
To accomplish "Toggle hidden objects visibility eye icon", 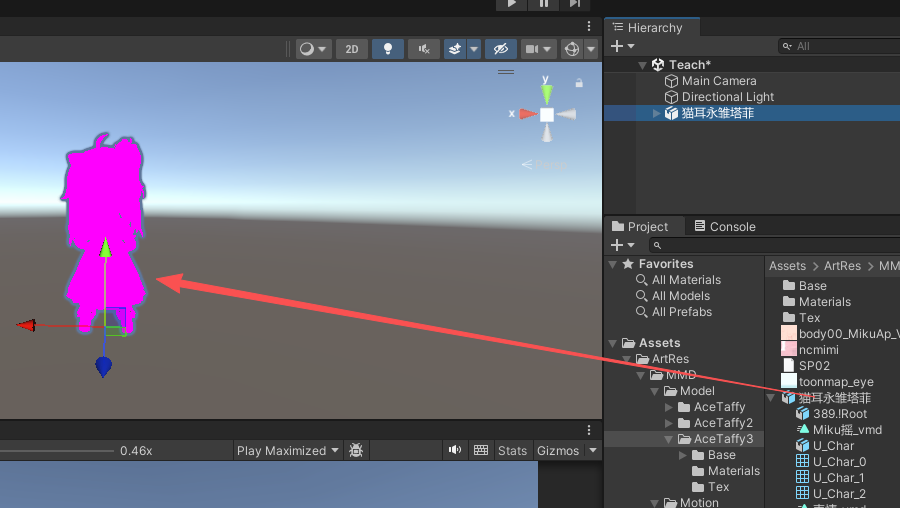I will (x=501, y=49).
